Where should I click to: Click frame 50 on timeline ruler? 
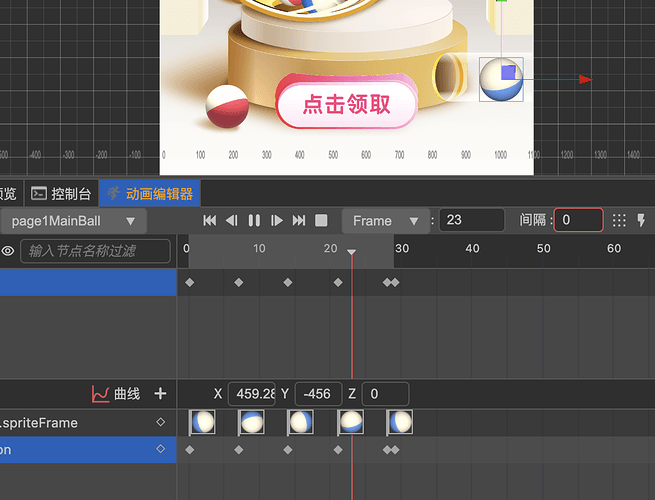coord(543,249)
